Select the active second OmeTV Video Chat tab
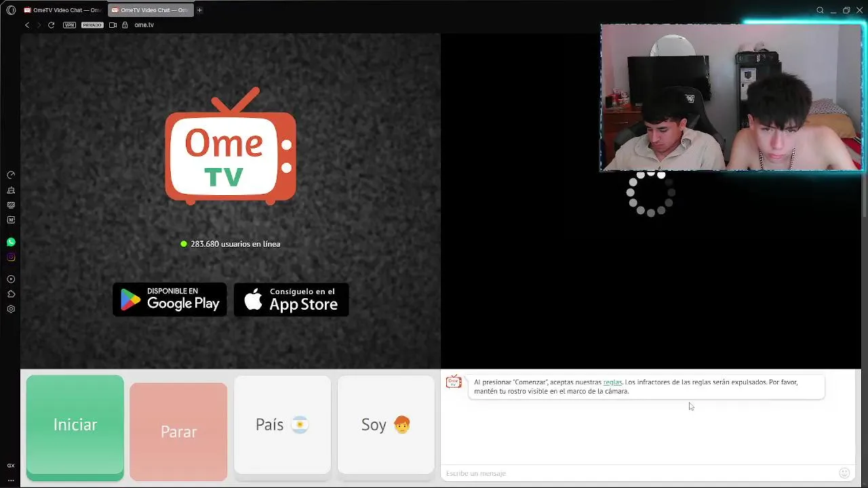868x488 pixels. (x=150, y=10)
